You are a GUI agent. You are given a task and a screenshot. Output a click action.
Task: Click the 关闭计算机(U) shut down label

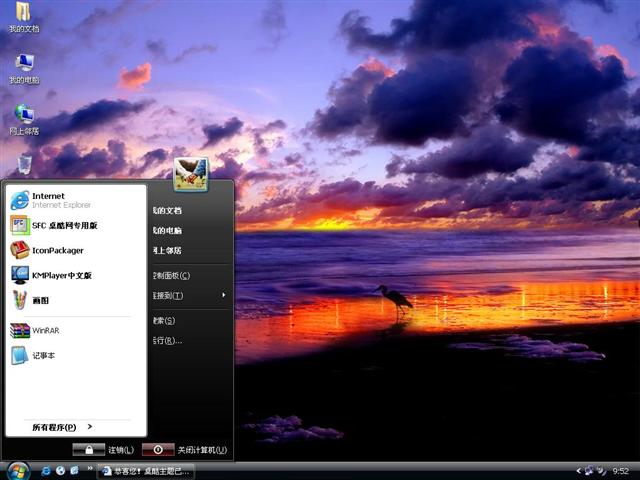[202, 450]
